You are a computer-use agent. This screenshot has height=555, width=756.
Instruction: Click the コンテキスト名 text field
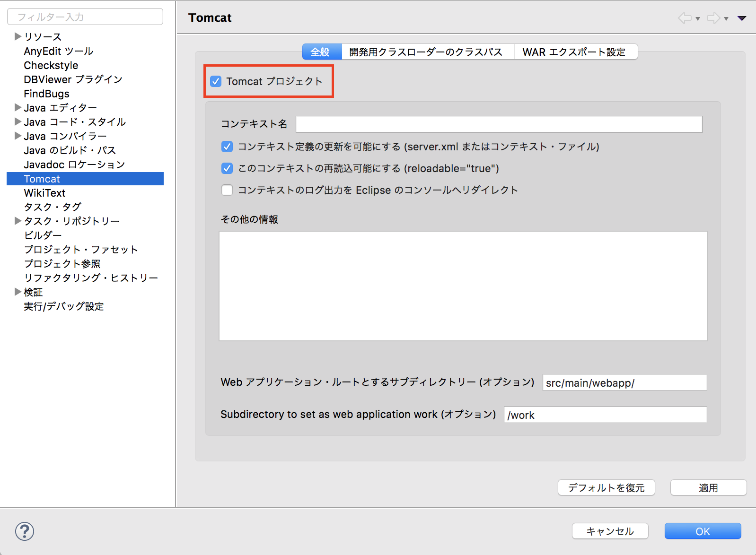tap(499, 124)
